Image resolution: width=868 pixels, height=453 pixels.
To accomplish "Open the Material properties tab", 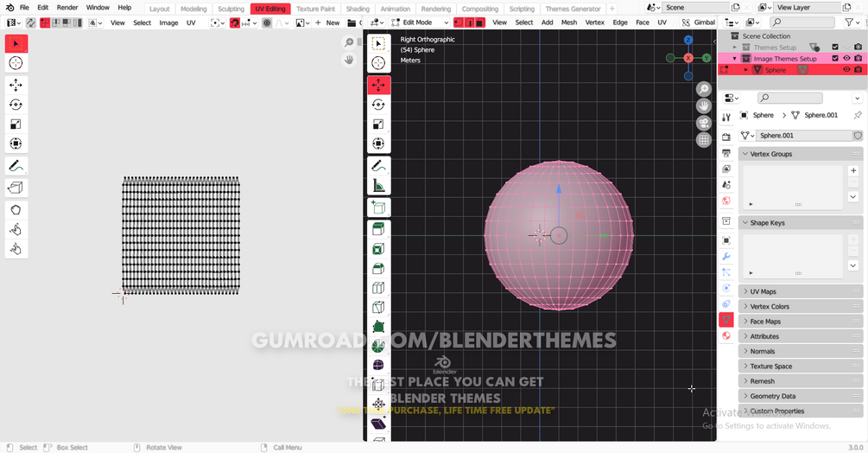I will click(x=726, y=335).
